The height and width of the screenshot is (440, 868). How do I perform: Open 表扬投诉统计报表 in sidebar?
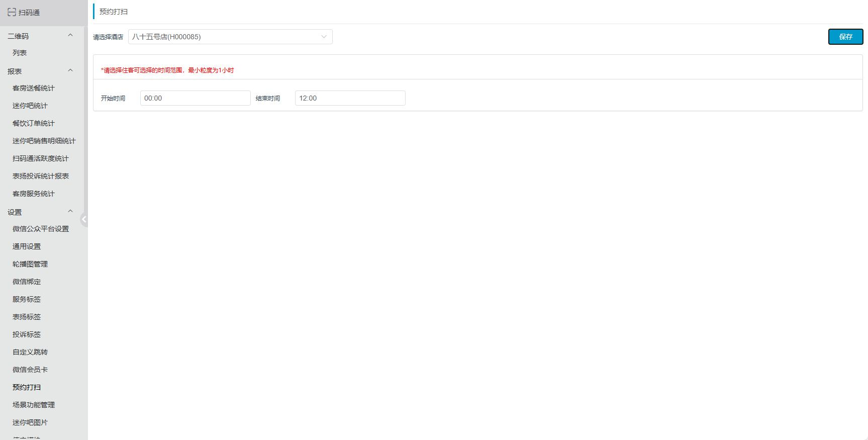click(41, 176)
